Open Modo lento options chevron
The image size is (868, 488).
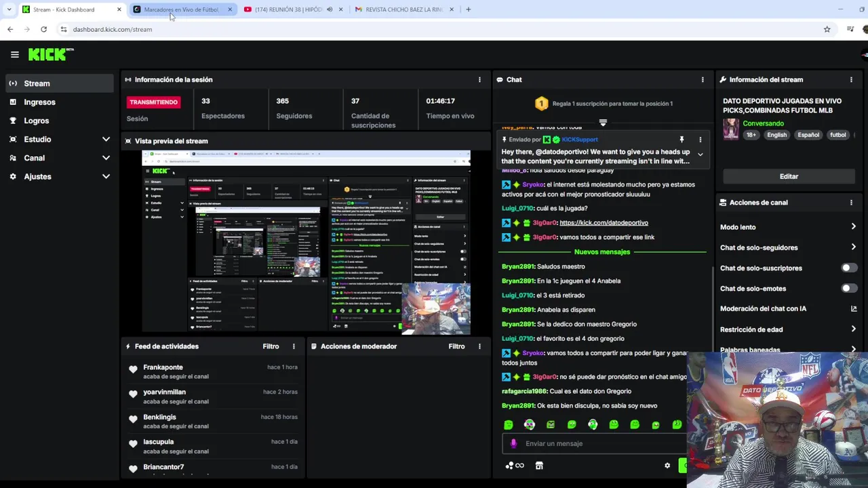click(x=853, y=227)
